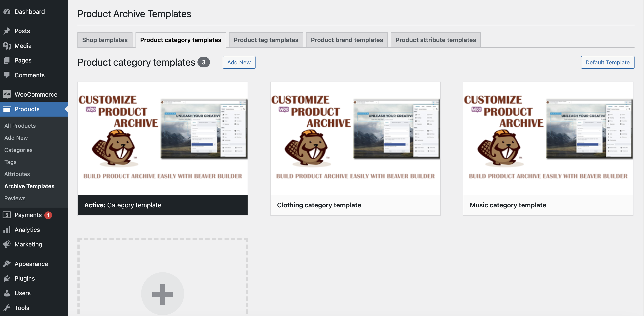Open Media library icon in sidebar
Viewport: 644px width, 316px height.
[x=7, y=46]
